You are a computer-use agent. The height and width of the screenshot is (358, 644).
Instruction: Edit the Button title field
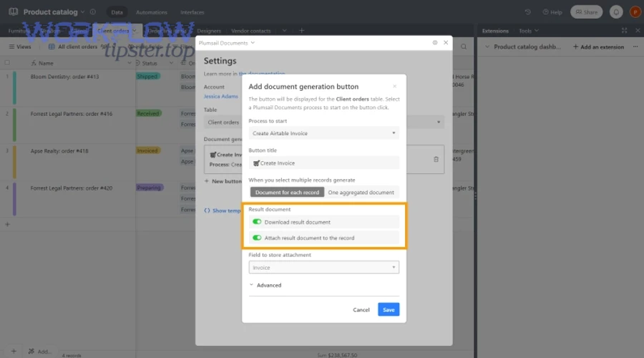point(323,163)
